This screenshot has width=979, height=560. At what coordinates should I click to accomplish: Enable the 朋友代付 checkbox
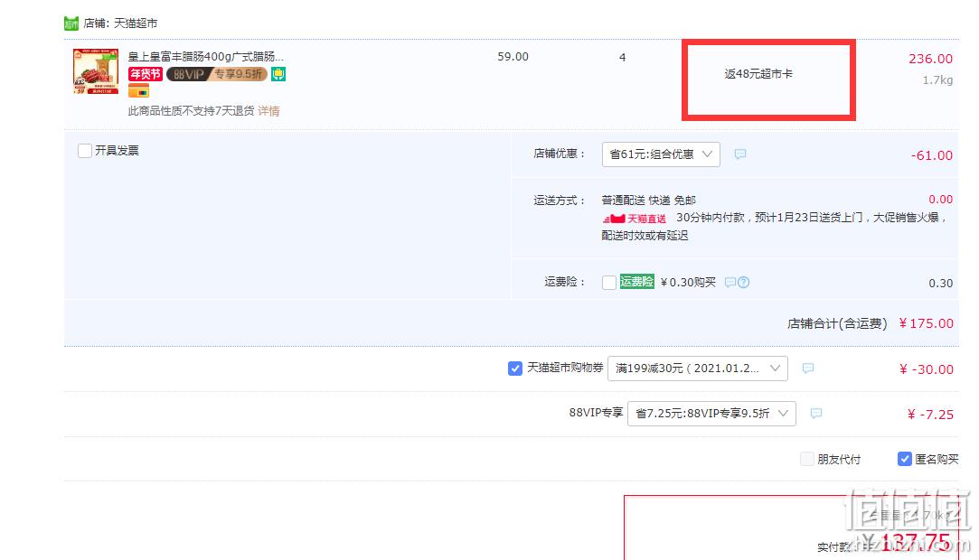click(807, 459)
